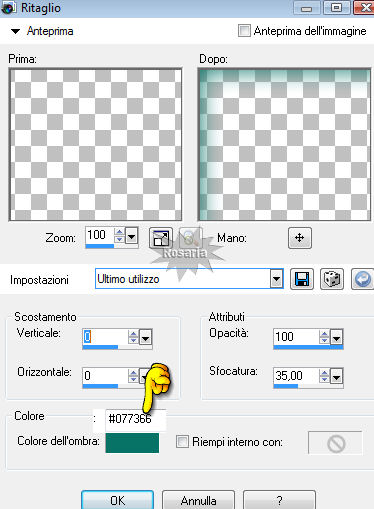The image size is (374, 509).
Task: Click the save preset floppy disk icon
Action: click(x=302, y=279)
